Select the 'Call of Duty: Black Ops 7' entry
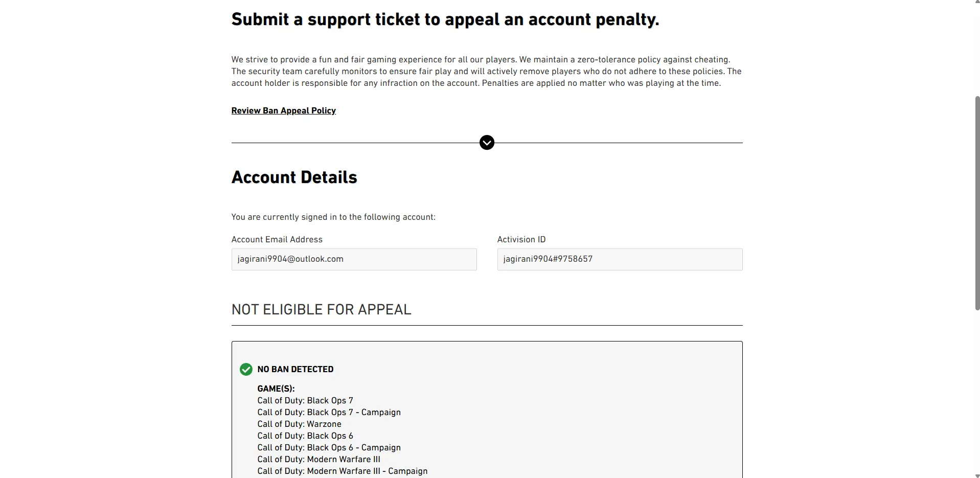The height and width of the screenshot is (478, 980). coord(305,400)
